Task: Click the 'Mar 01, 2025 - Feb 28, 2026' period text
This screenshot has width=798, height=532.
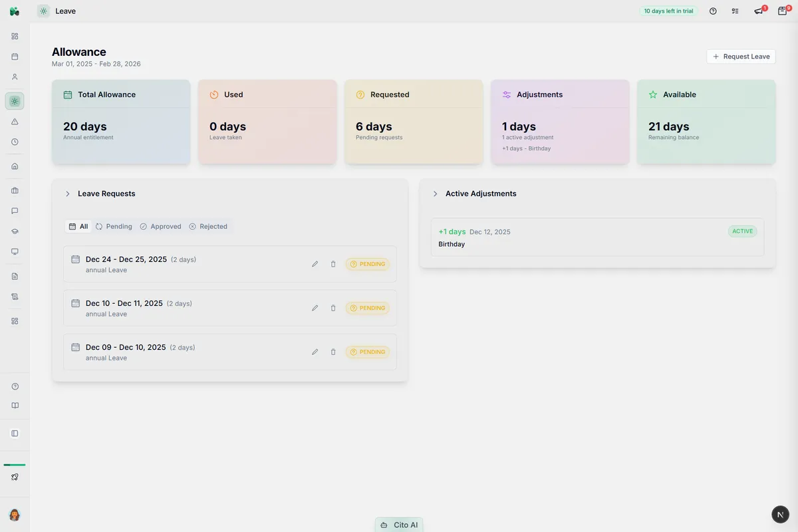Action: point(96,64)
